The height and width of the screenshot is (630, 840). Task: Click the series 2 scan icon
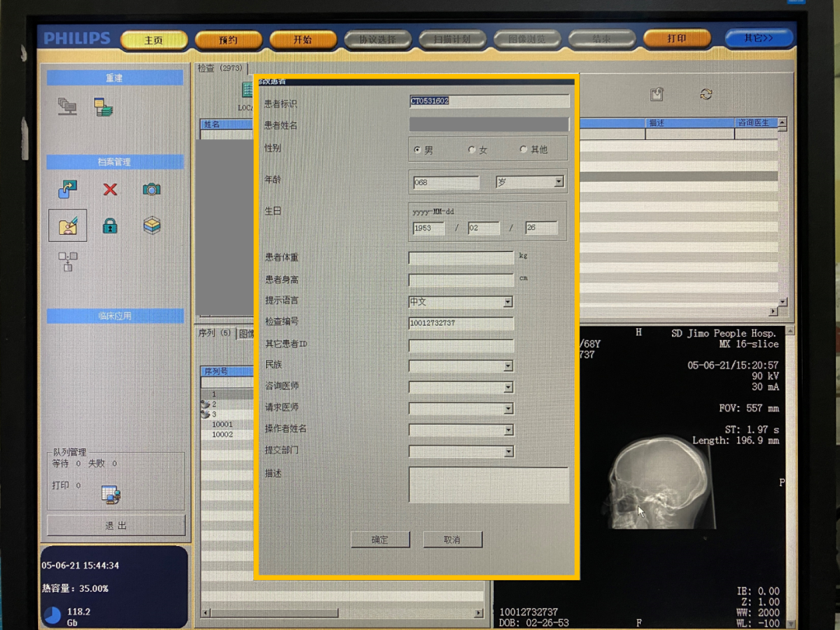pyautogui.click(x=205, y=404)
